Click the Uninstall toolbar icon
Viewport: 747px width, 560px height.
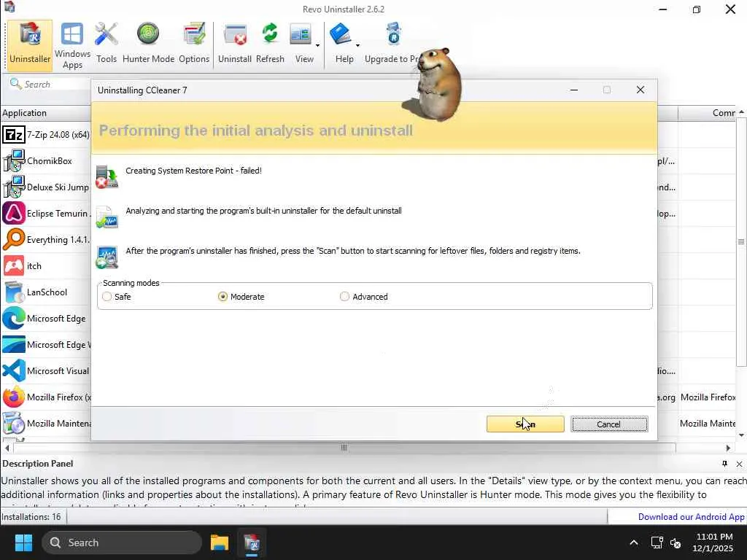[x=235, y=44]
